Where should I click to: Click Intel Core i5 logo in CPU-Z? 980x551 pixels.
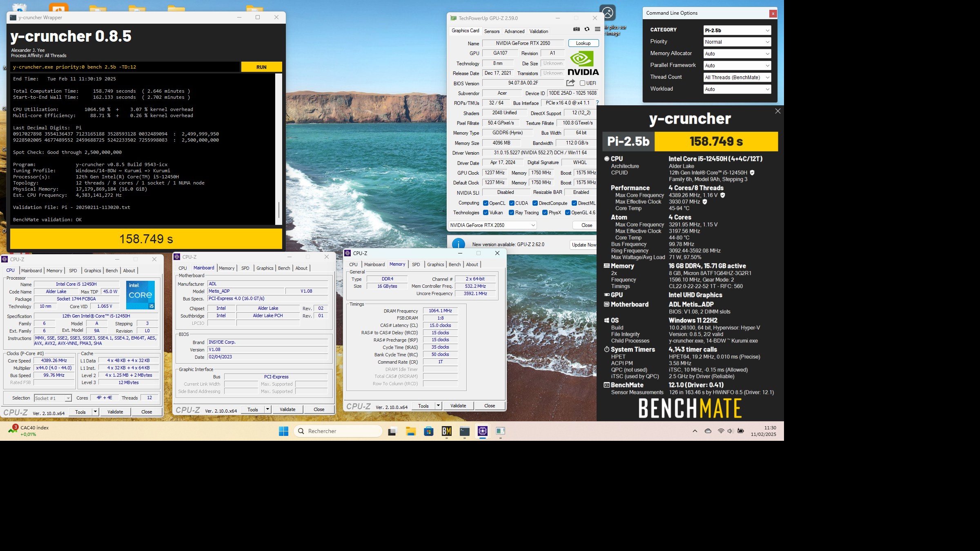(140, 295)
